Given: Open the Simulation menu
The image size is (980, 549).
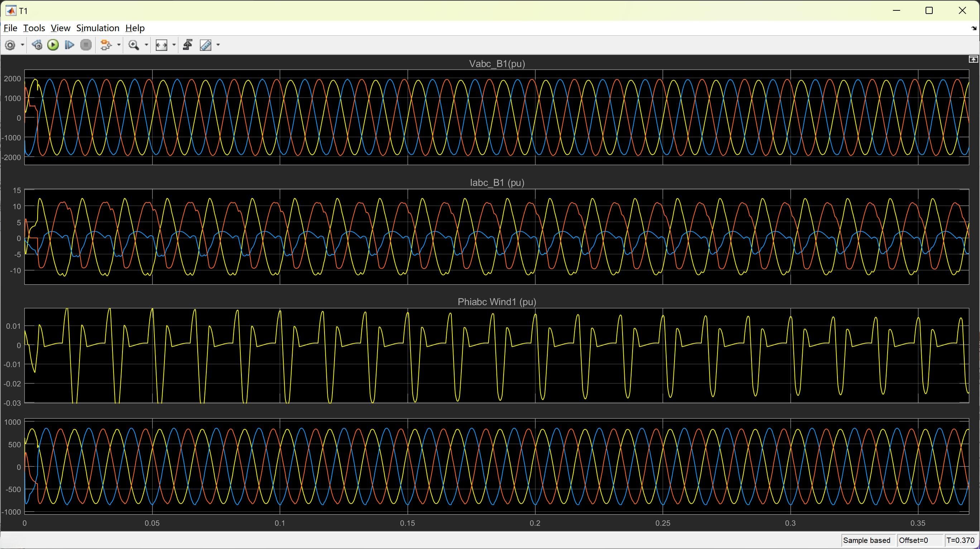Looking at the screenshot, I should pyautogui.click(x=98, y=28).
